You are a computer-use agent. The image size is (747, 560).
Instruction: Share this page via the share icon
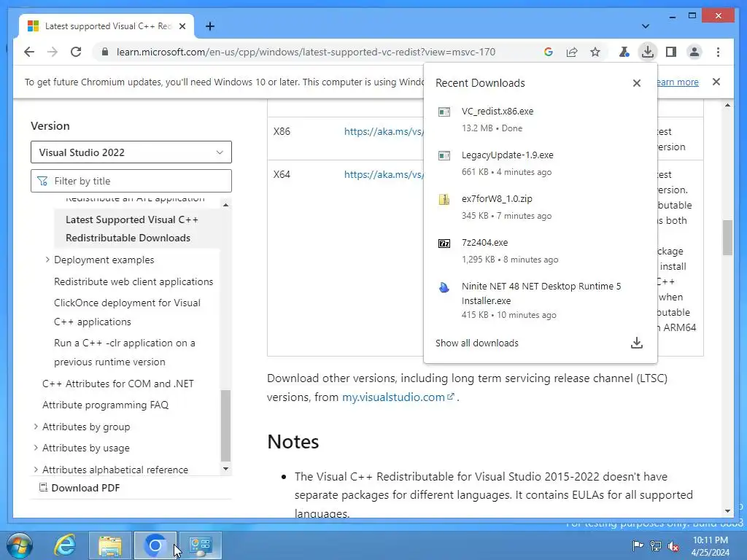pyautogui.click(x=572, y=52)
